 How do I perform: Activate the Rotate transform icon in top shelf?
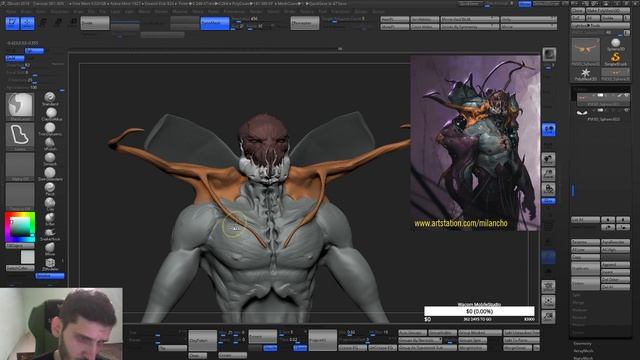point(73,23)
